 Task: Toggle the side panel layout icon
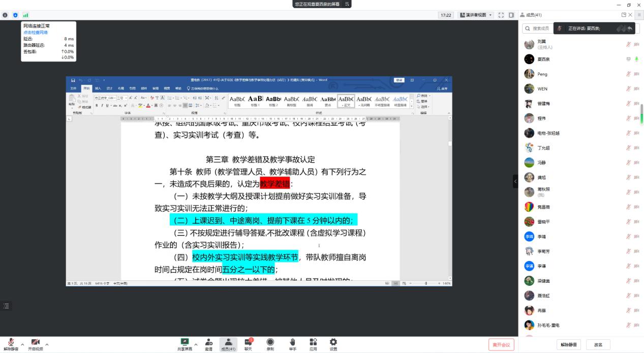click(511, 15)
